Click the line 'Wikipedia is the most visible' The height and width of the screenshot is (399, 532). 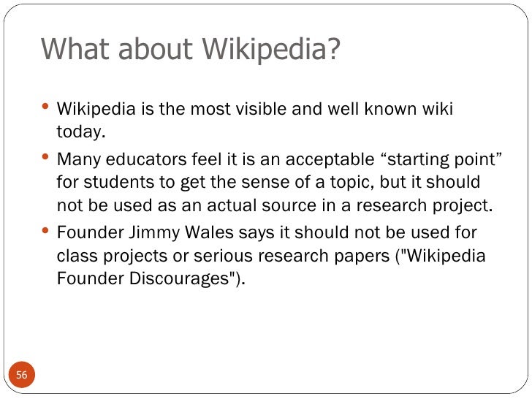pyautogui.click(x=255, y=109)
